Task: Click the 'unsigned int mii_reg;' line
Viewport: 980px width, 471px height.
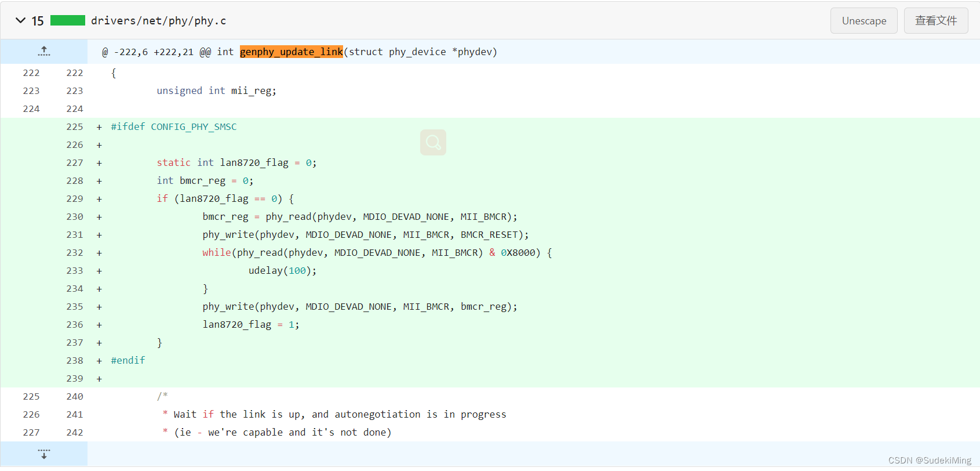Action: (x=217, y=90)
